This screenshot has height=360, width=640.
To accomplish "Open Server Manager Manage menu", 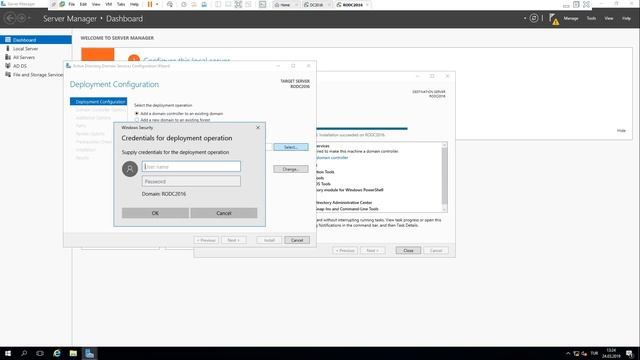I will pyautogui.click(x=571, y=18).
